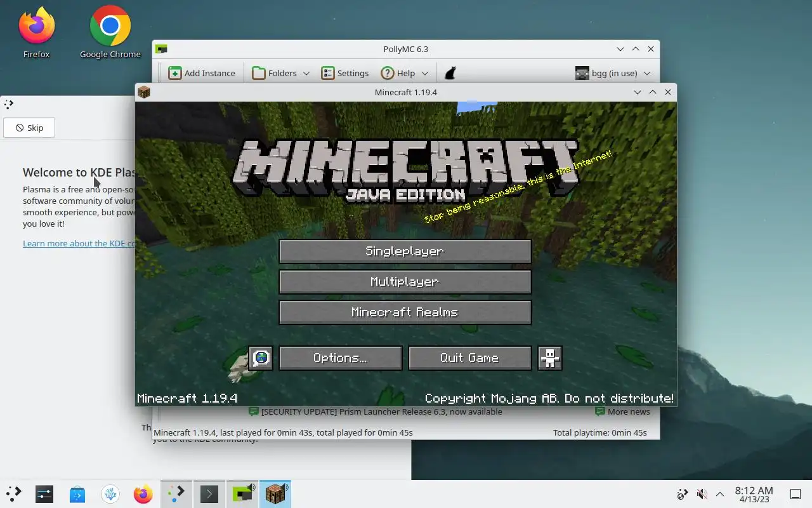Open the Prism Launcher security update news link

[376, 411]
